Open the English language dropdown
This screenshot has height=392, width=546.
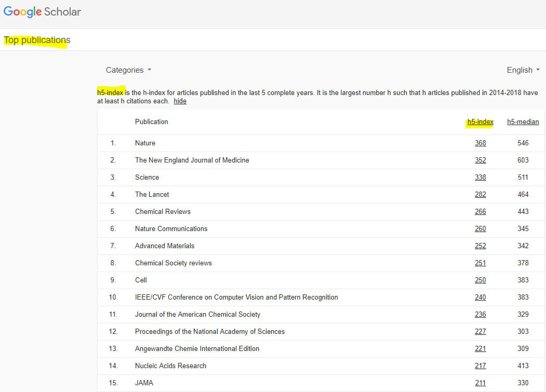tap(523, 70)
